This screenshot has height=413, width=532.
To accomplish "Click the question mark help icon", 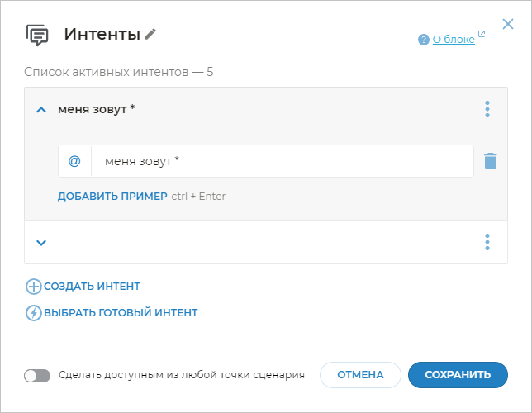I will coord(424,39).
